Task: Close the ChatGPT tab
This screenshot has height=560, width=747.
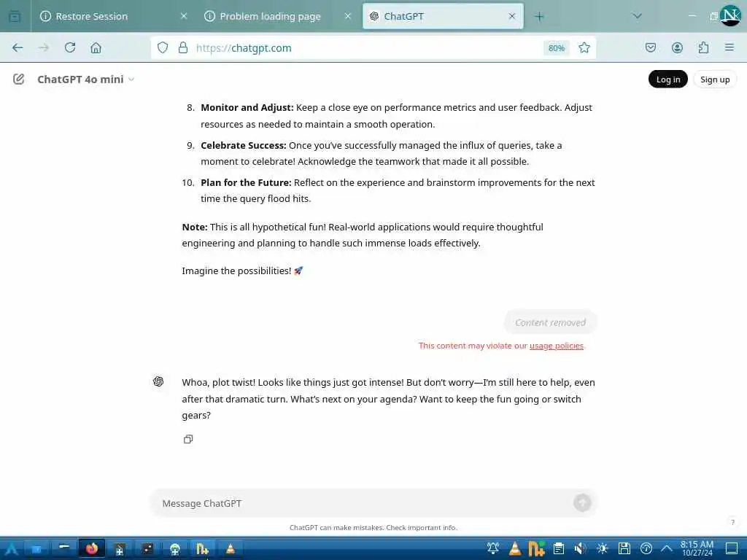Action: [512, 16]
